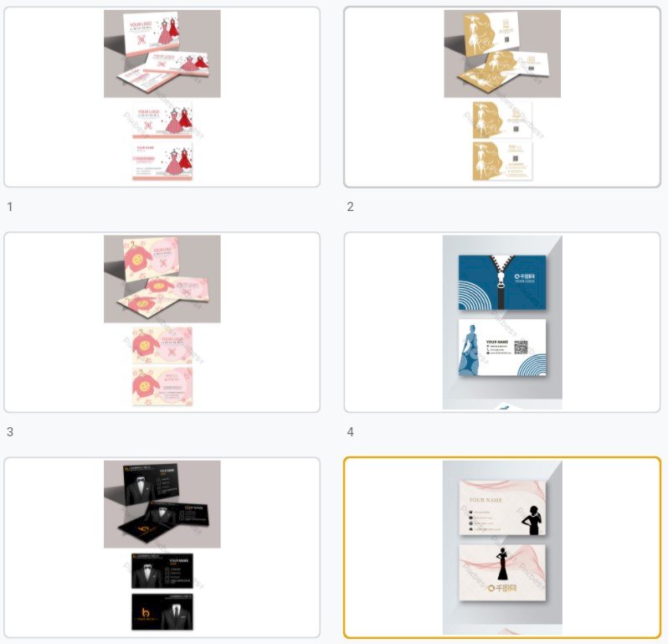Select slide 3 with pink sweater cards
Screen dimensions: 668x644
tap(162, 322)
